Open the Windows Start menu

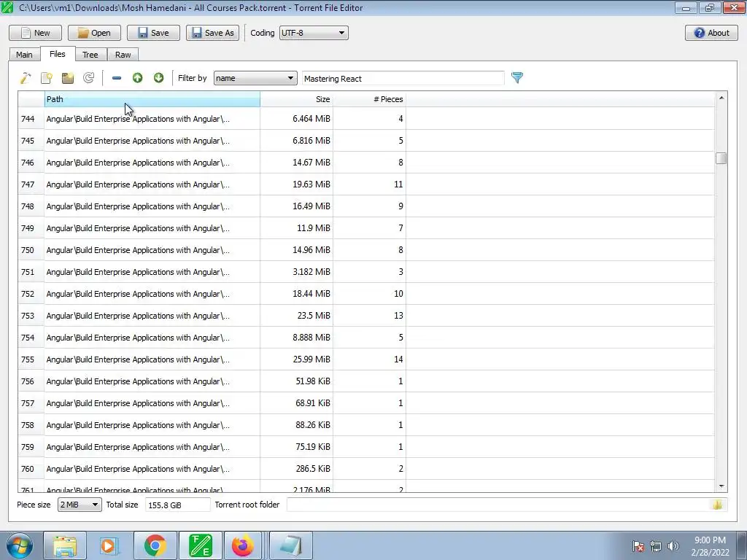[x=19, y=545]
